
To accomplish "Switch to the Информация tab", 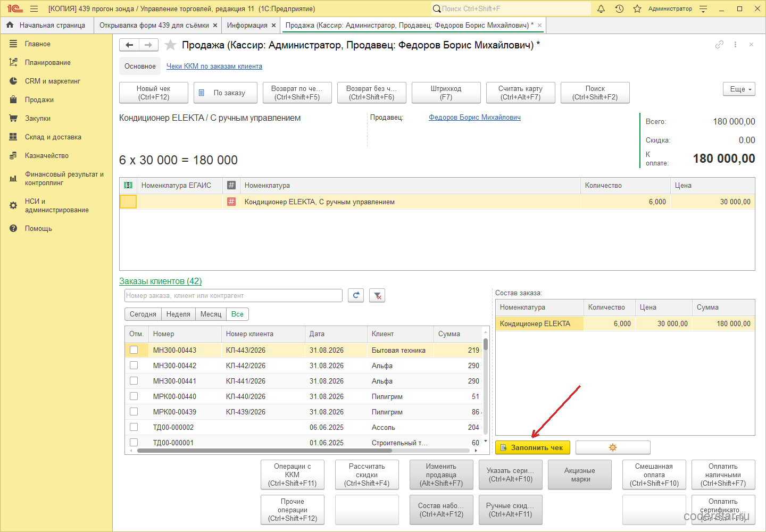I will [247, 25].
